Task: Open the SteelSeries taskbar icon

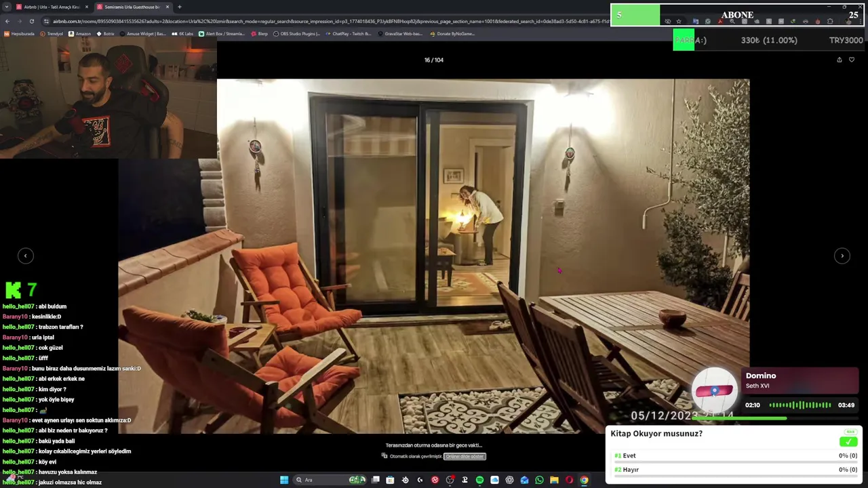Action: [x=405, y=480]
